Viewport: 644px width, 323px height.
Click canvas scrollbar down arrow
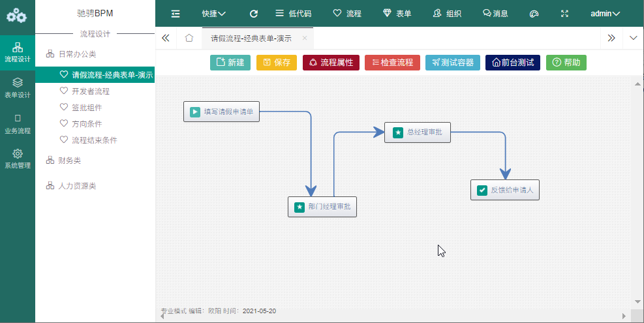(x=637, y=301)
